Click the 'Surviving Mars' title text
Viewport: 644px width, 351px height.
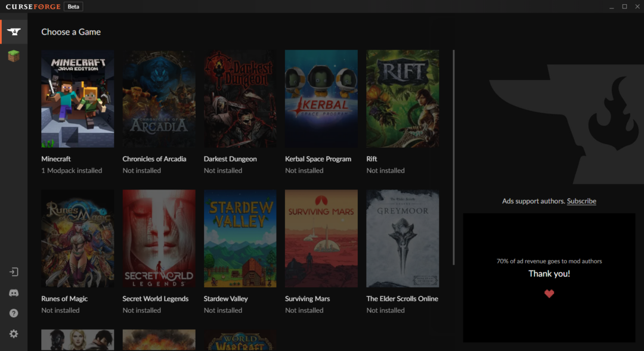coord(307,299)
